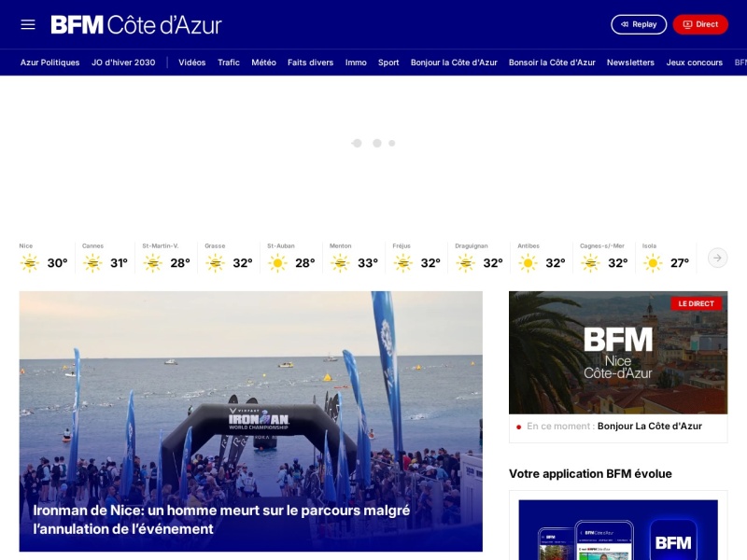Click the Isola sunny icon
747x560 pixels.
(x=653, y=263)
